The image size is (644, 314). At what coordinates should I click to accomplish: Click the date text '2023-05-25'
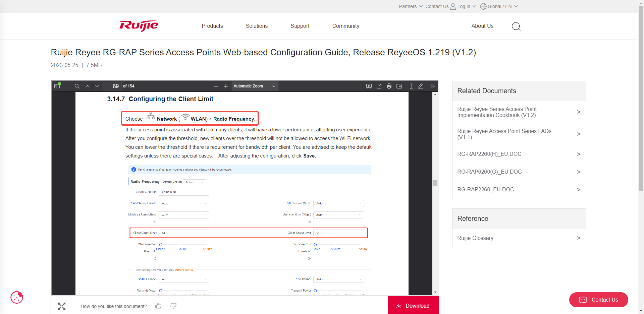click(x=64, y=65)
